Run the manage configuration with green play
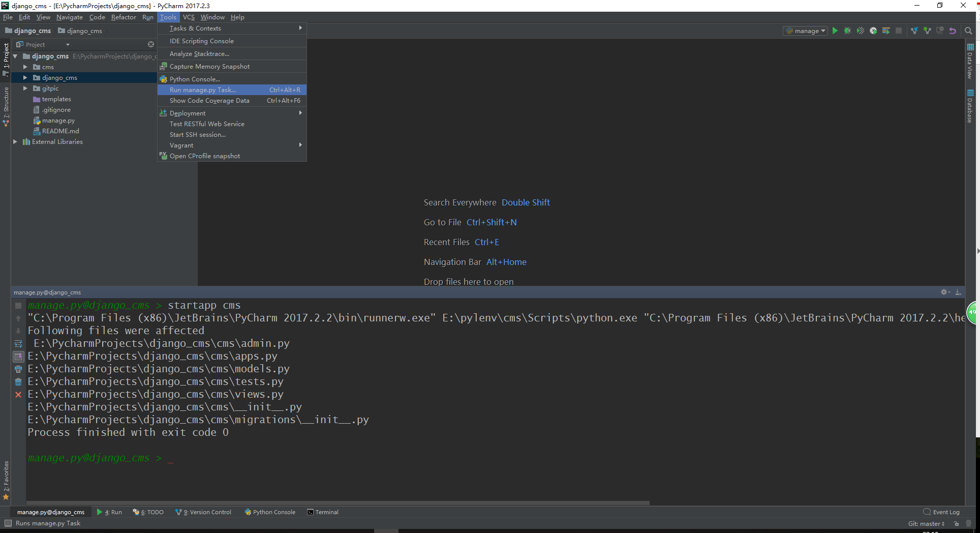 [x=835, y=31]
